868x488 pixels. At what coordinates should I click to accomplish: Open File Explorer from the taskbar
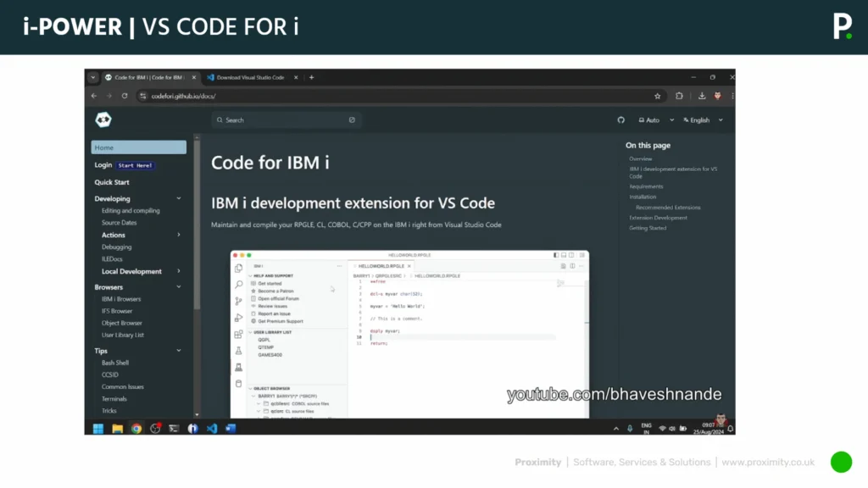click(x=117, y=428)
